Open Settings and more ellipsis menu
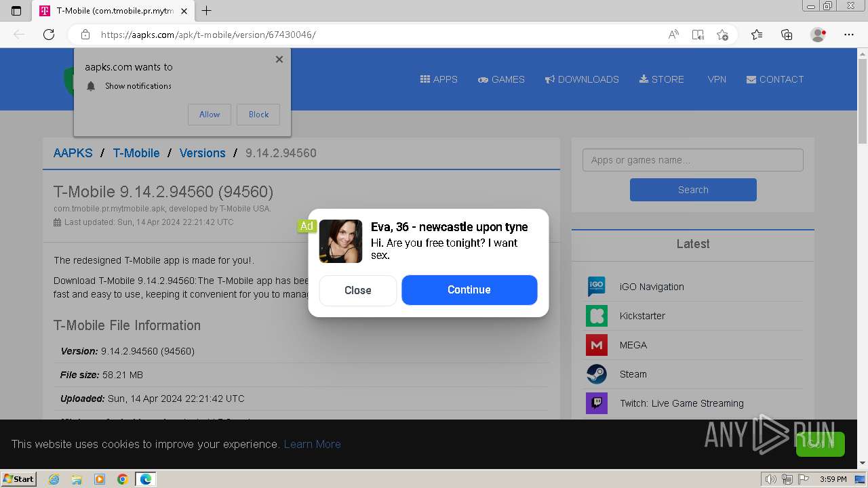Screen dimensions: 868x488 pos(849,35)
